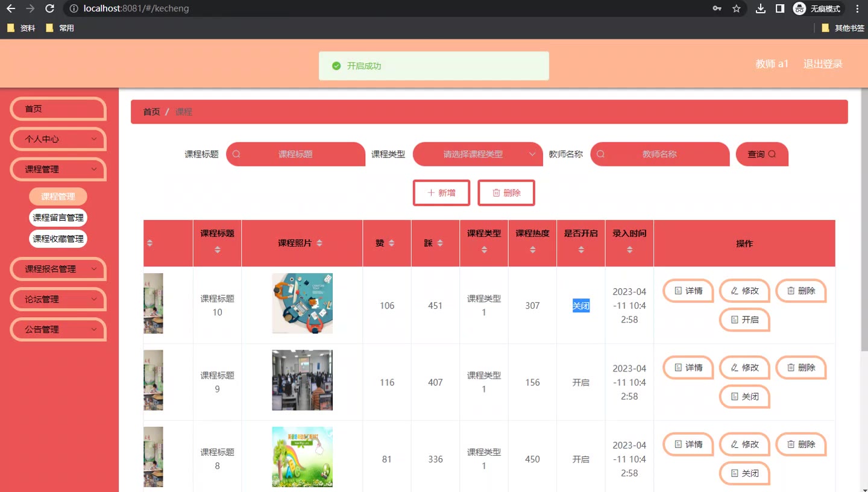Sort the table by 录入时间 column
The image size is (868, 492).
point(629,250)
